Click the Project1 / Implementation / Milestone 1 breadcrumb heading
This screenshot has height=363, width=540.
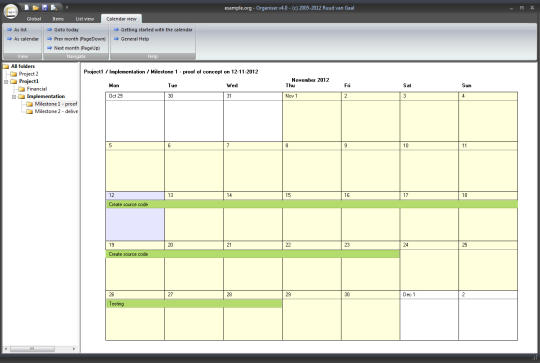[171, 72]
